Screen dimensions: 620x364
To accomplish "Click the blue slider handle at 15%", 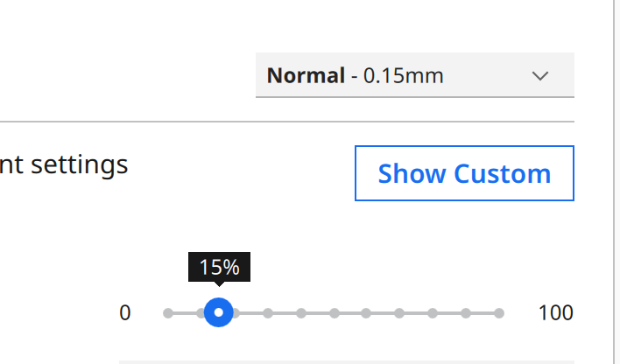I will 218,312.
